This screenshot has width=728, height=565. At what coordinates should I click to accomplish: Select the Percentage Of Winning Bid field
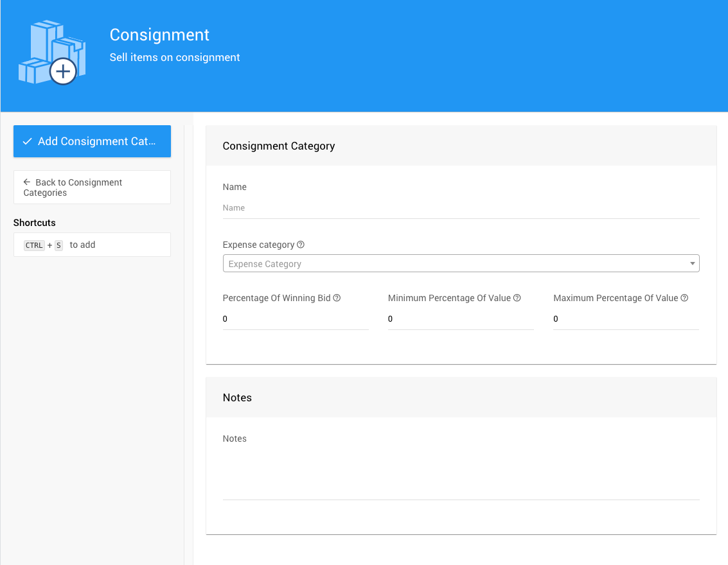pyautogui.click(x=295, y=319)
